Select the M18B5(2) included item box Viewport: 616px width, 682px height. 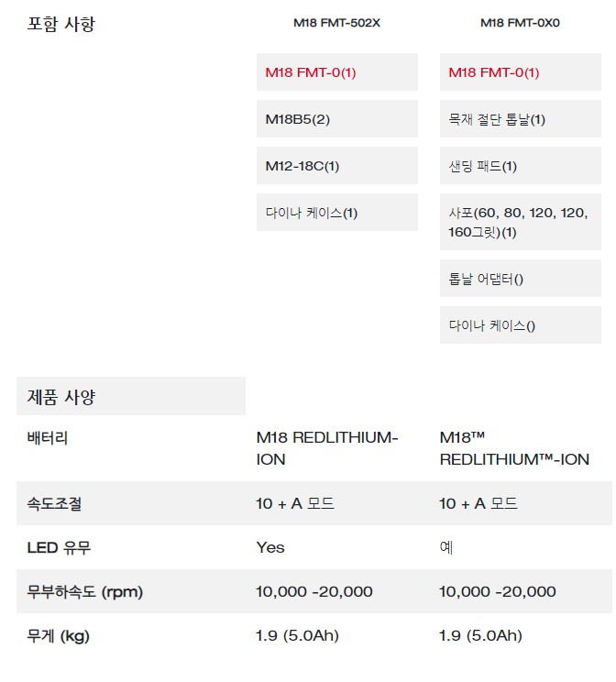(x=336, y=119)
